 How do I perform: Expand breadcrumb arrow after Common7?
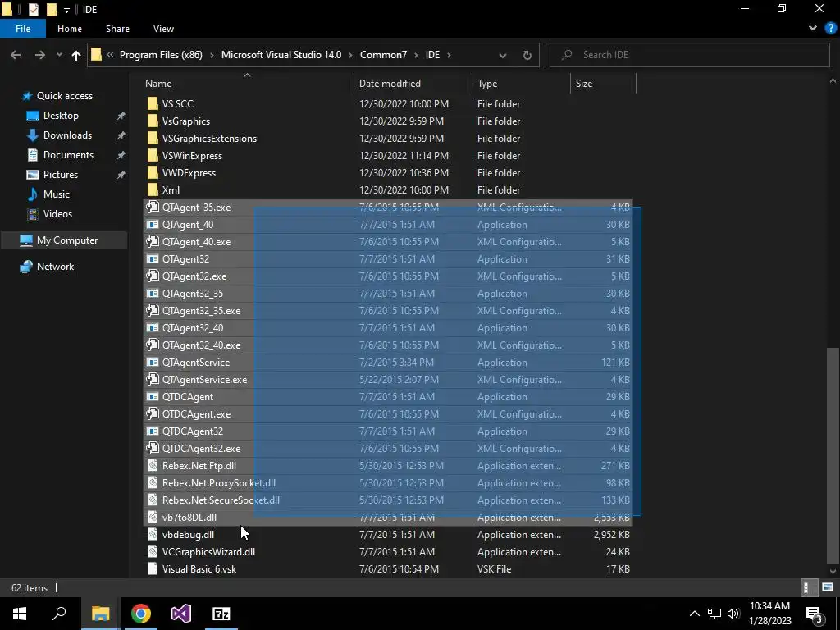416,55
